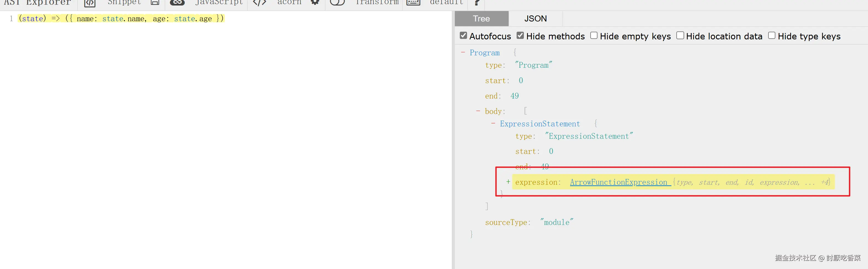Enable Hide empty keys checkbox
Viewport: 868px width, 269px height.
tap(594, 36)
